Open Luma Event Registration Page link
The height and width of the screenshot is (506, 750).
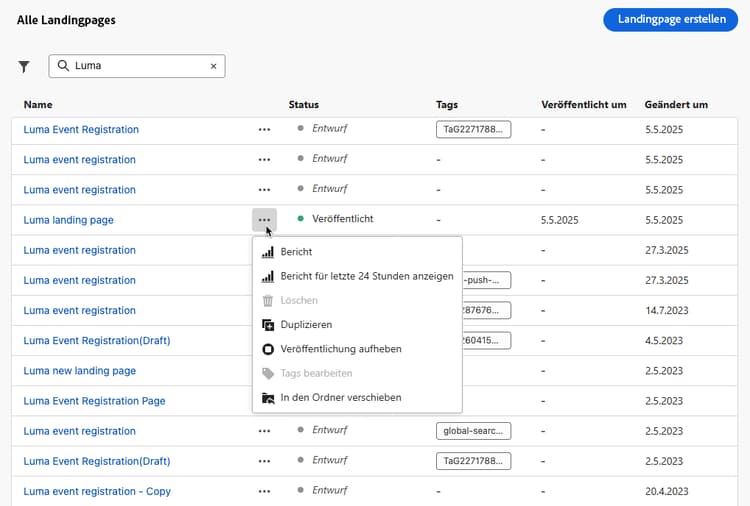click(94, 401)
